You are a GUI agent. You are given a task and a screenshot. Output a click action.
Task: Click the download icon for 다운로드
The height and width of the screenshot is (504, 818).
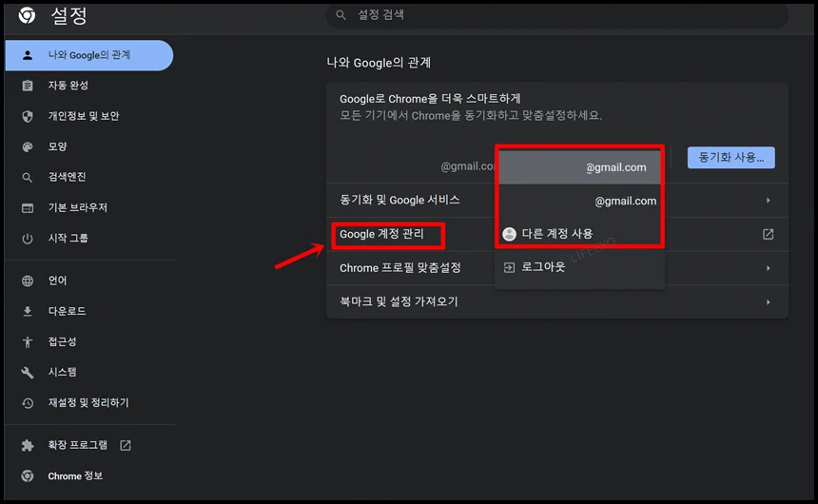click(28, 312)
